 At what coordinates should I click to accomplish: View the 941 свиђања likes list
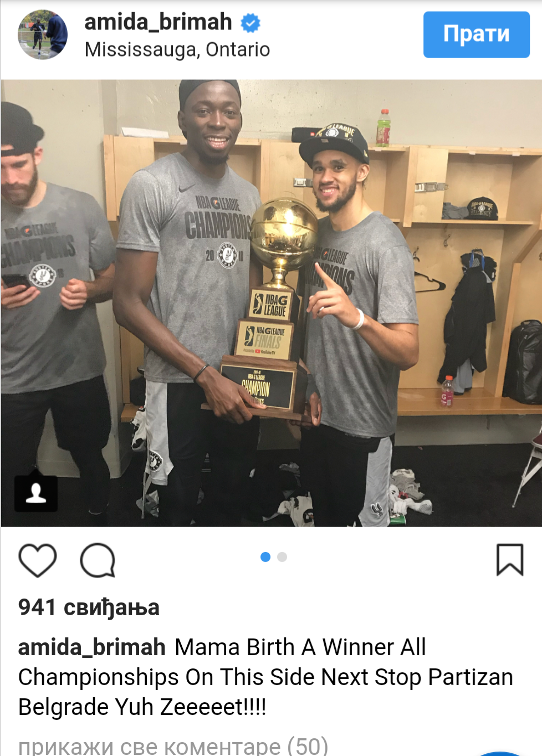(x=89, y=607)
